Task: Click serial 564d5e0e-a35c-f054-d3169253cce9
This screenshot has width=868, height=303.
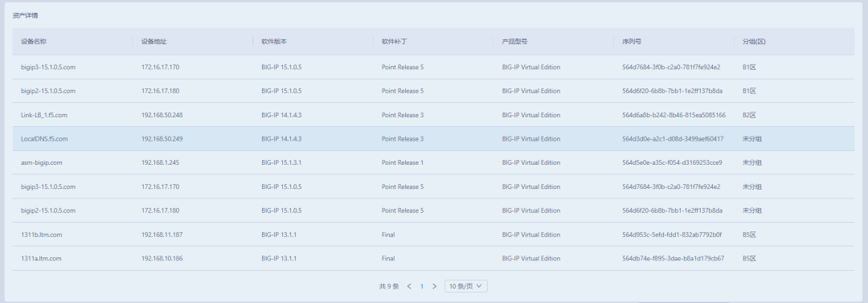Action: (673, 163)
